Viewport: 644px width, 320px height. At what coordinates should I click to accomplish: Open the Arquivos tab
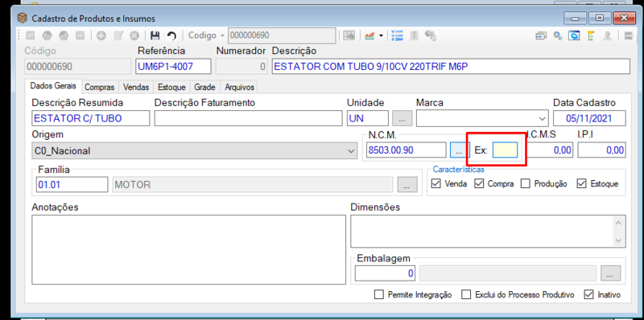click(x=239, y=87)
